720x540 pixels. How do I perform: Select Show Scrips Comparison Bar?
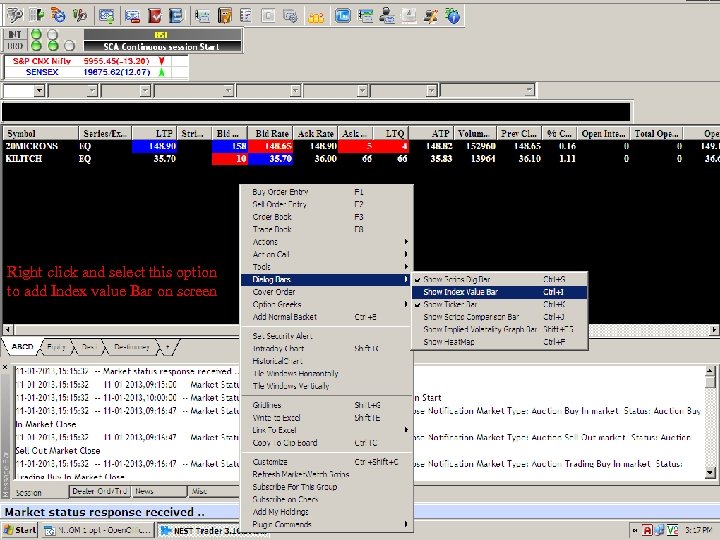[499, 316]
